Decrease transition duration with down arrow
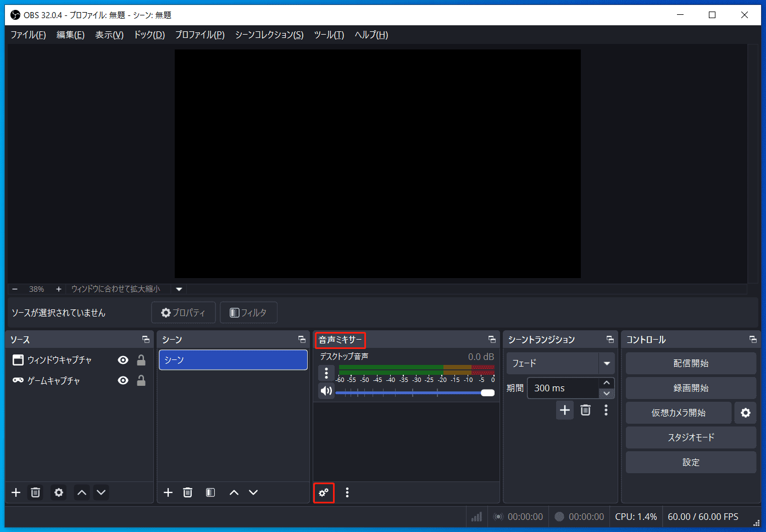 [607, 394]
